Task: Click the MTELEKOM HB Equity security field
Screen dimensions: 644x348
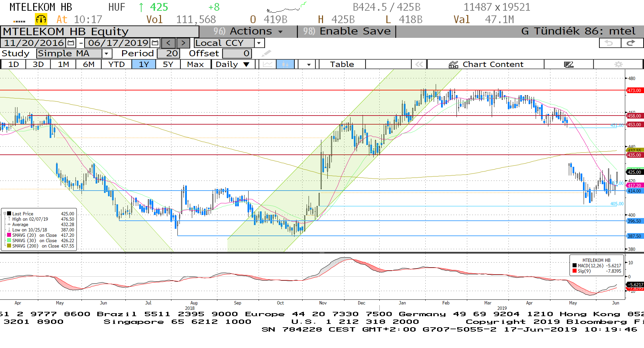Action: coord(100,31)
